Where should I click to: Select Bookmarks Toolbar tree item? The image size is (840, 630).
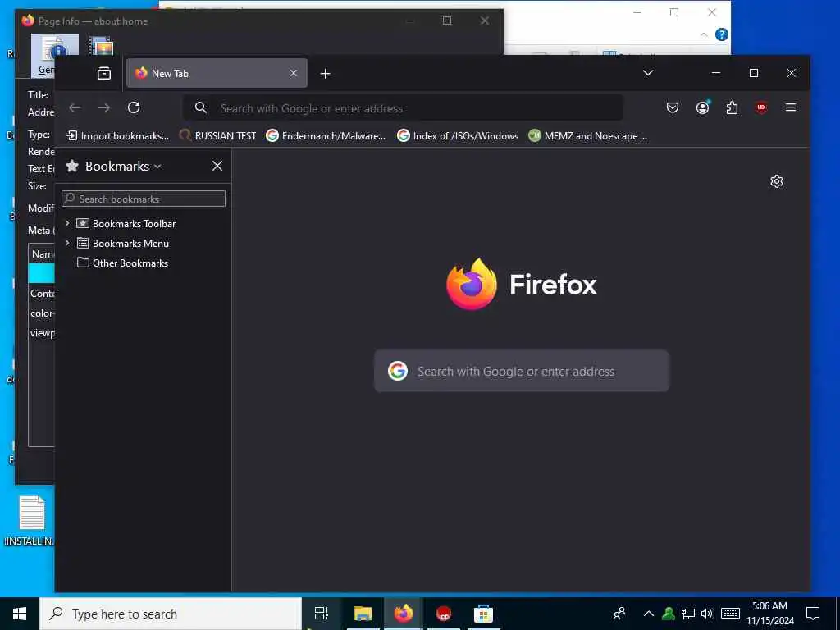pyautogui.click(x=134, y=223)
